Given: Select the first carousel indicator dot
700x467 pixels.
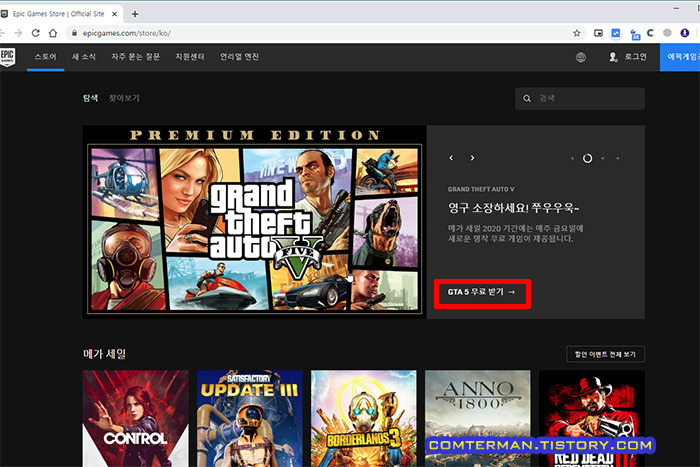Looking at the screenshot, I should pyautogui.click(x=572, y=158).
